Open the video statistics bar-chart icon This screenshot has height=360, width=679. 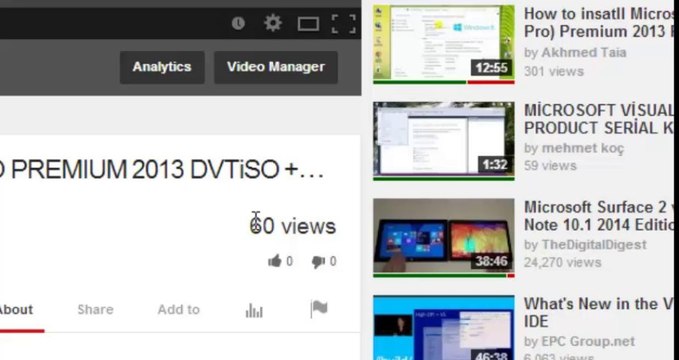click(254, 310)
